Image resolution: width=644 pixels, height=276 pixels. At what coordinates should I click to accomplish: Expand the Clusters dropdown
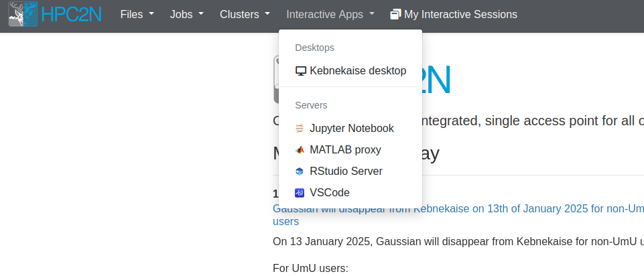coord(245,14)
